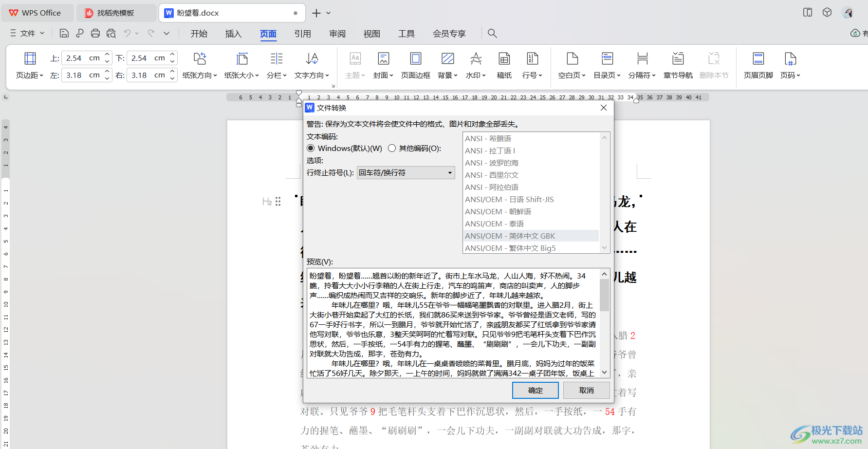Click the new tab plus icon
The height and width of the screenshot is (449, 868).
click(x=316, y=13)
